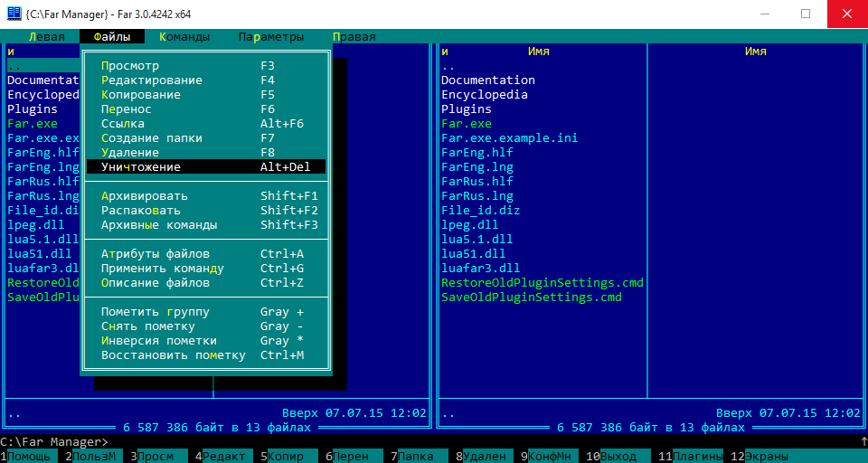The width and height of the screenshot is (868, 463).
Task: Click the 1 Помощь key bar button
Action: (x=28, y=457)
